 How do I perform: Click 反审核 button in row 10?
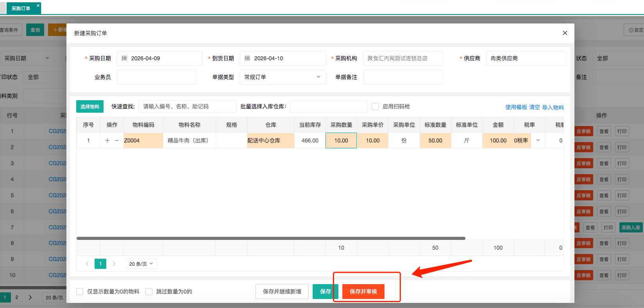583,275
